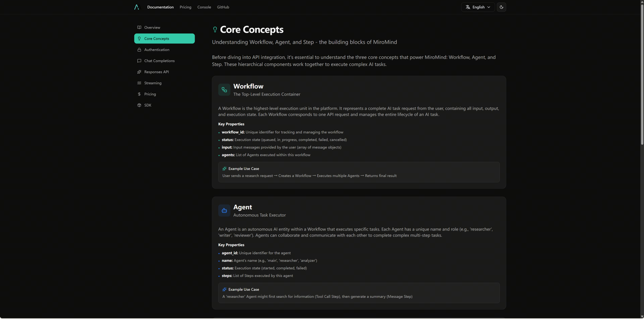Select Core Concepts in the sidebar
Viewport: 644px width, 319px height.
click(164, 39)
